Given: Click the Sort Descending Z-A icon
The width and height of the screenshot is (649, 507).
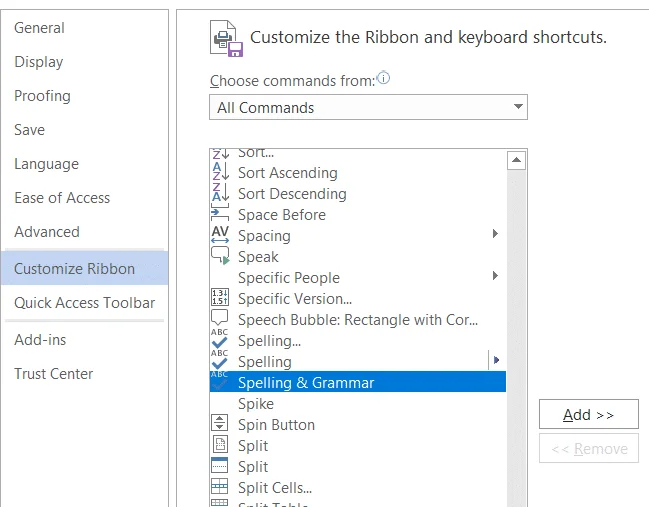Looking at the screenshot, I should [220, 193].
